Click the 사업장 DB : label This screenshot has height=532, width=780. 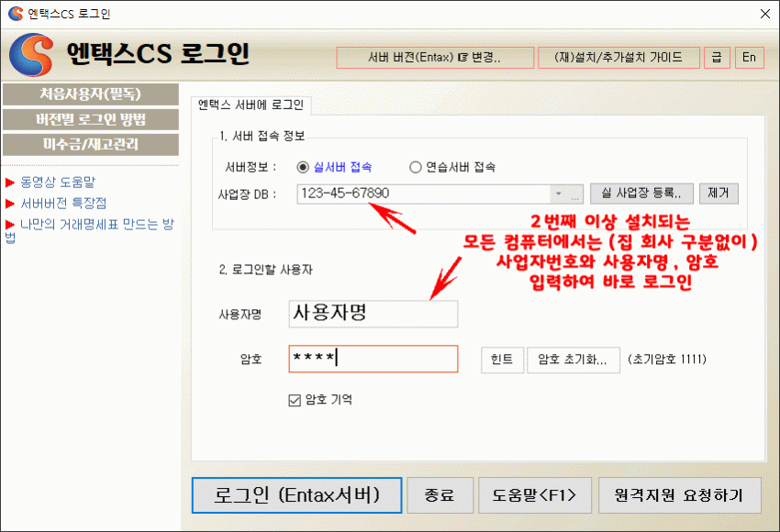tap(247, 194)
